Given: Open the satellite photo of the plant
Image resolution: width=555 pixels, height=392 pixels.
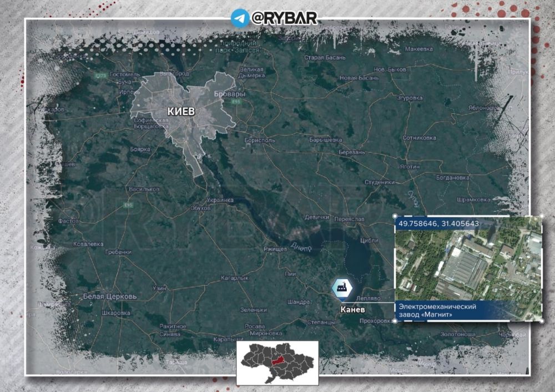Looking at the screenshot, I should pyautogui.click(x=468, y=265).
